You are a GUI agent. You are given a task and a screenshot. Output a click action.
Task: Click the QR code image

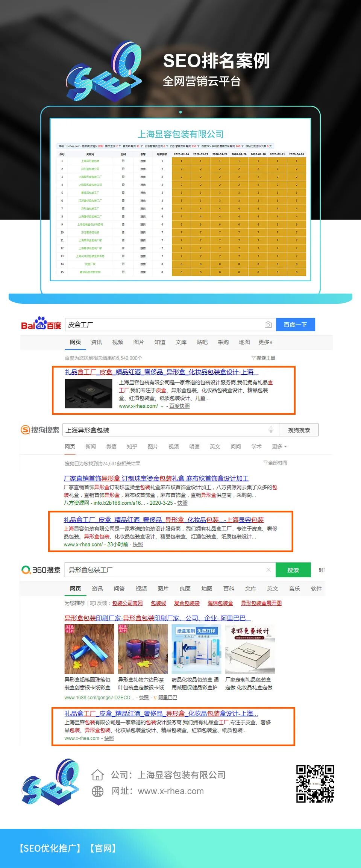[x=315, y=783]
